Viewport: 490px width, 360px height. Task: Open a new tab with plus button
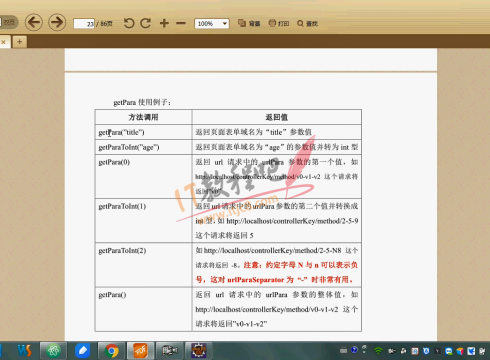tap(20, 42)
